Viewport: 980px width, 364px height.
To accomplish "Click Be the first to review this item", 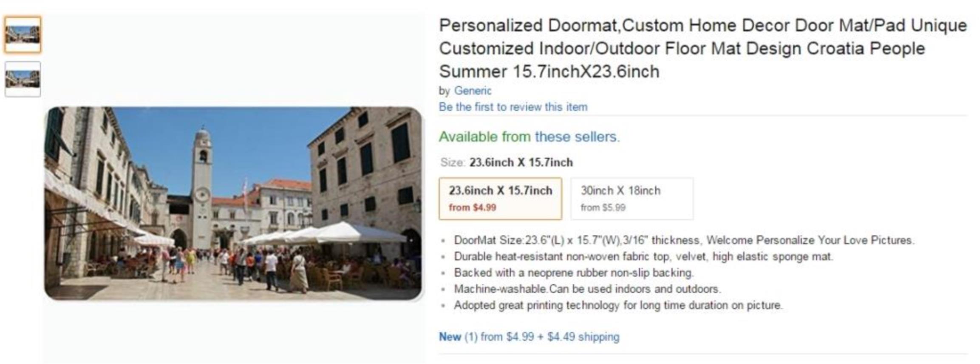I will (x=513, y=107).
